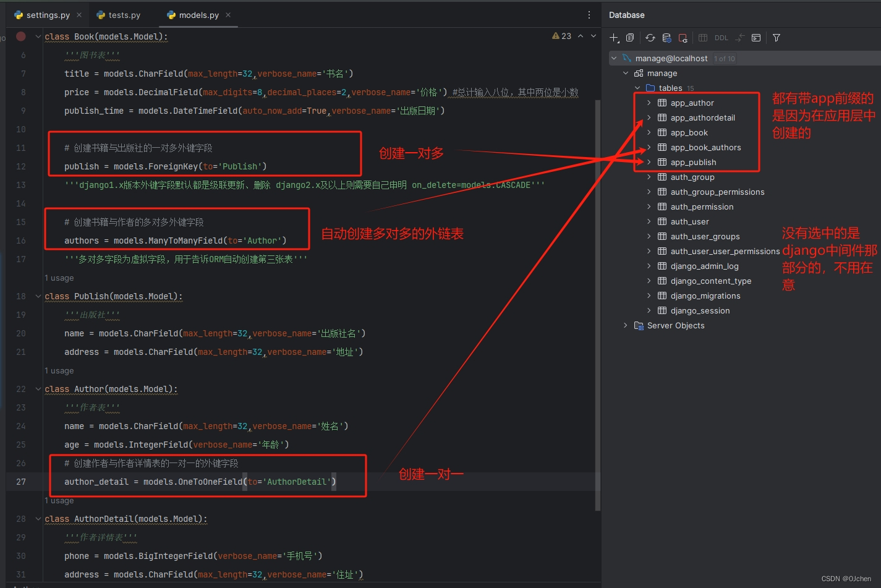This screenshot has height=588, width=881.
Task: Expand the django_migrations table
Action: pos(649,296)
